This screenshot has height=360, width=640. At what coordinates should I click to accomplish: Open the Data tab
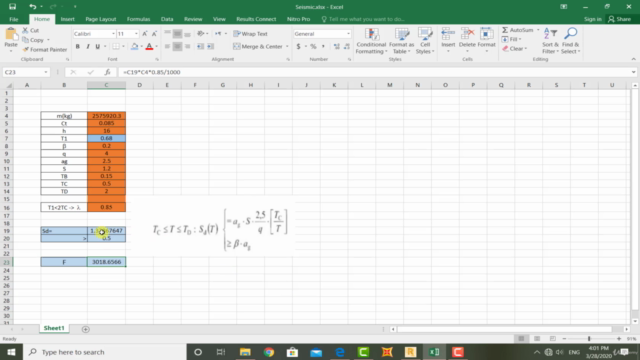[167, 19]
